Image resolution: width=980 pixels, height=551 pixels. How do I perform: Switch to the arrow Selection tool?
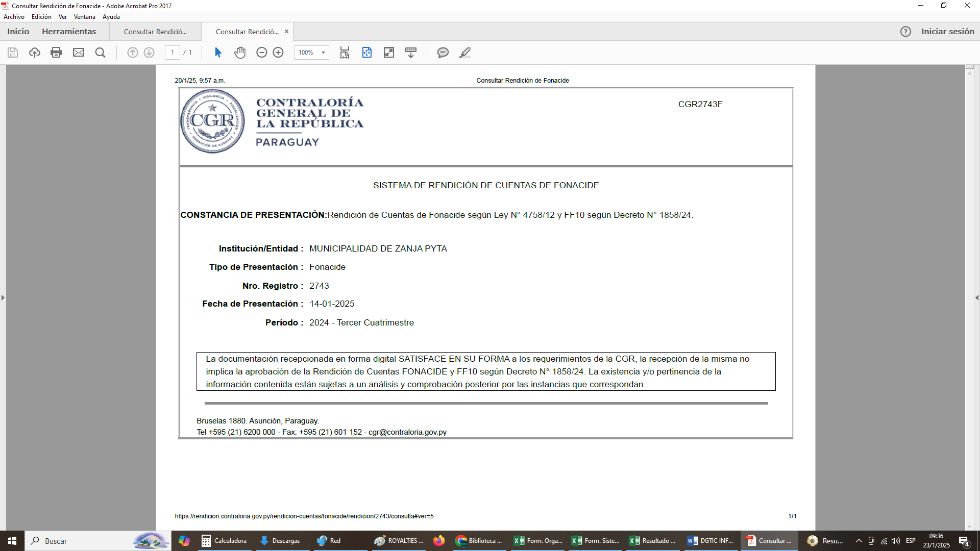218,53
